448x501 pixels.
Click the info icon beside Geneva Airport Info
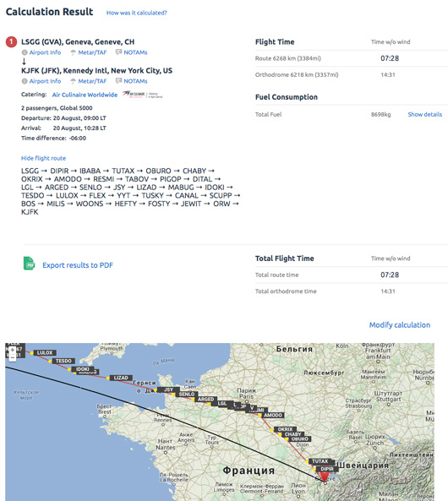click(25, 52)
